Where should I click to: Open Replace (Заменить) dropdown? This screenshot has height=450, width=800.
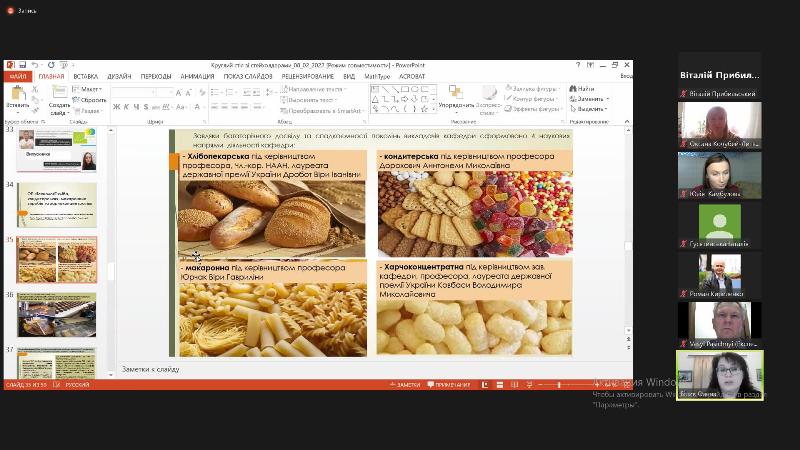[589, 98]
